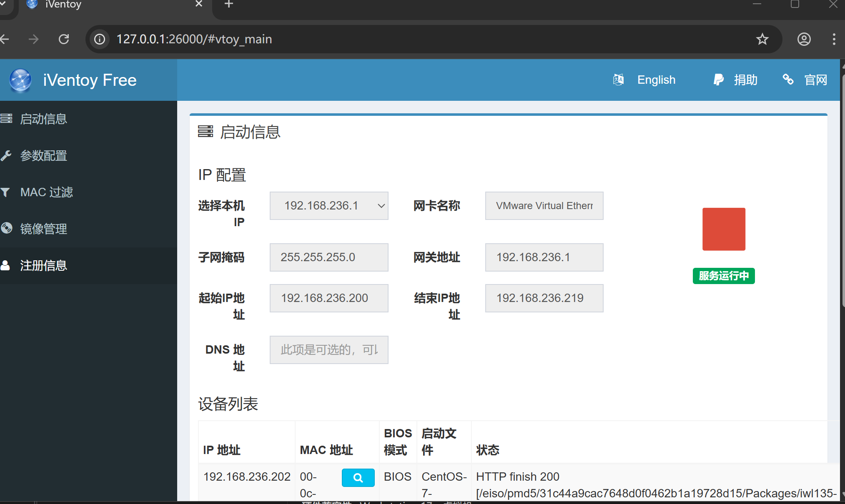Open Chrome three-dot menu

[834, 39]
